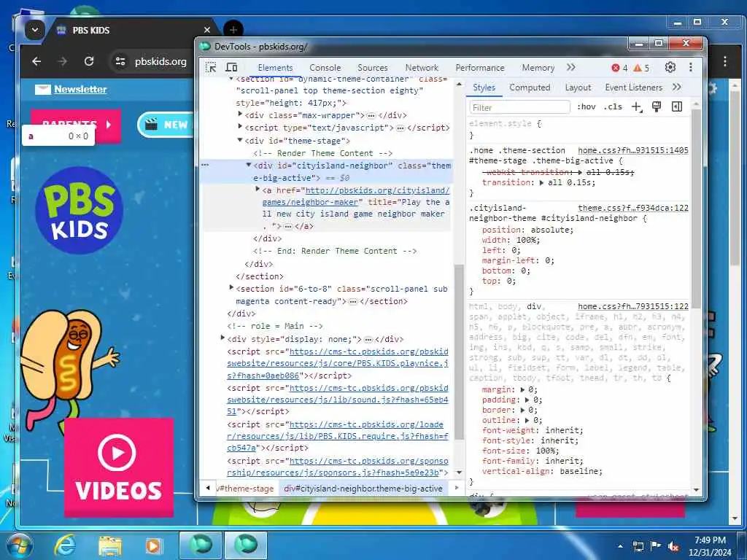Click the VIDEOS button on page
The height and width of the screenshot is (560, 747).
tap(119, 467)
